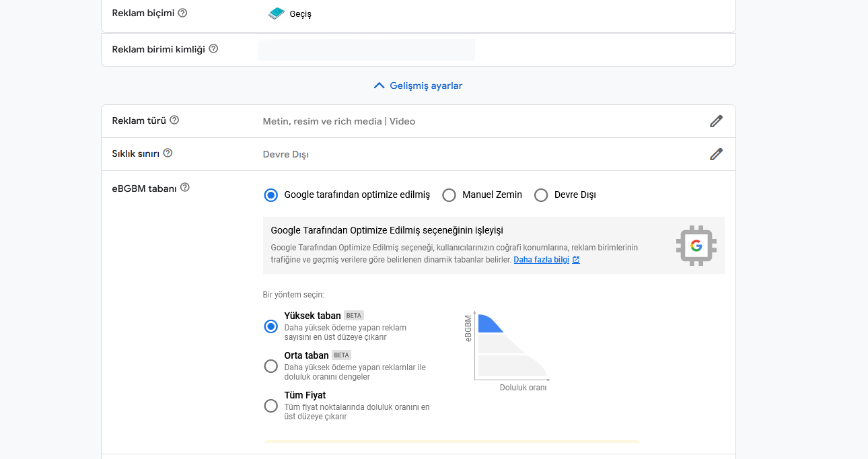Image resolution: width=868 pixels, height=459 pixels.
Task: Click the Sıklık sınırı row label
Action: 135,153
